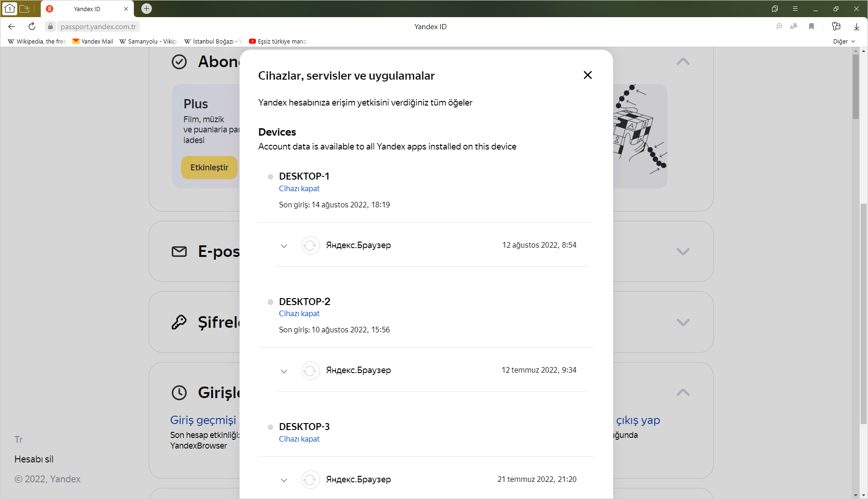The width and height of the screenshot is (868, 499).
Task: Click Cihazı kapat for DESKTOP-3
Action: click(x=299, y=439)
